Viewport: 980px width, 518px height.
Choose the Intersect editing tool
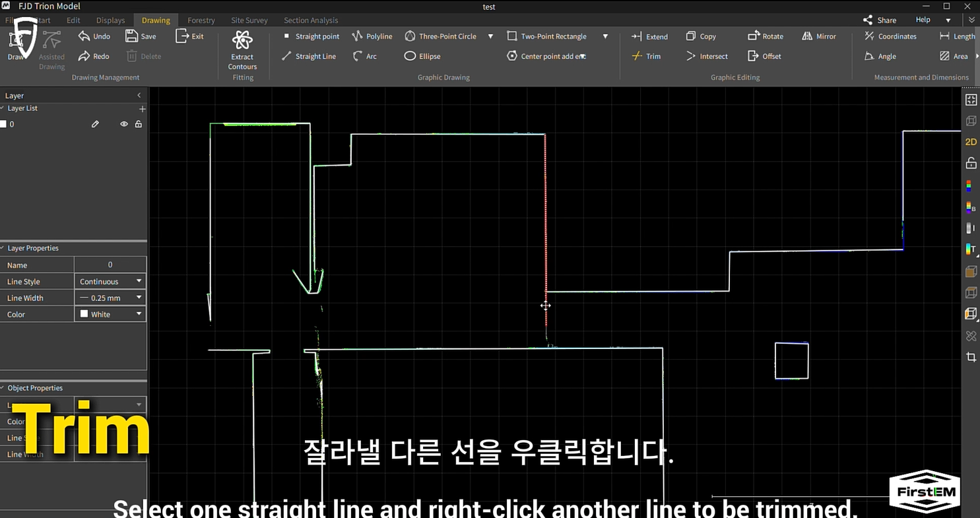click(x=707, y=56)
